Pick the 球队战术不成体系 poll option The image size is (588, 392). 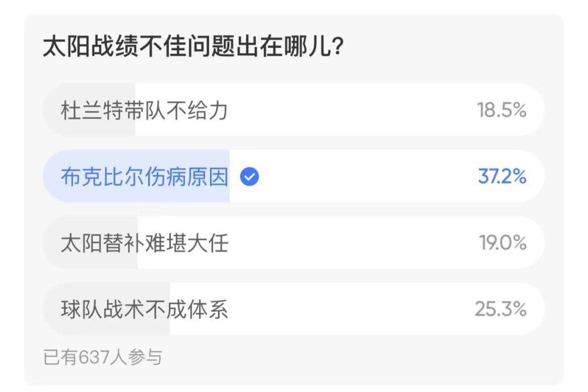point(144,309)
